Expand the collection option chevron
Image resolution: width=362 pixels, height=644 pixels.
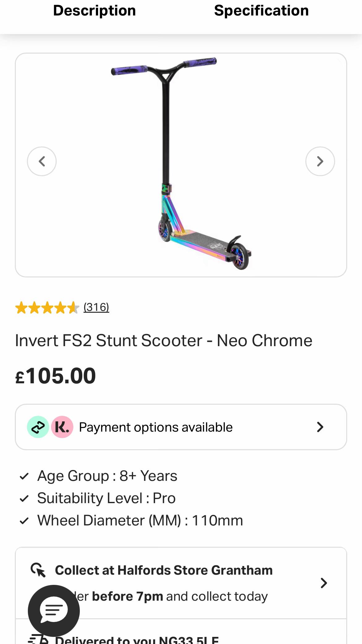(324, 583)
